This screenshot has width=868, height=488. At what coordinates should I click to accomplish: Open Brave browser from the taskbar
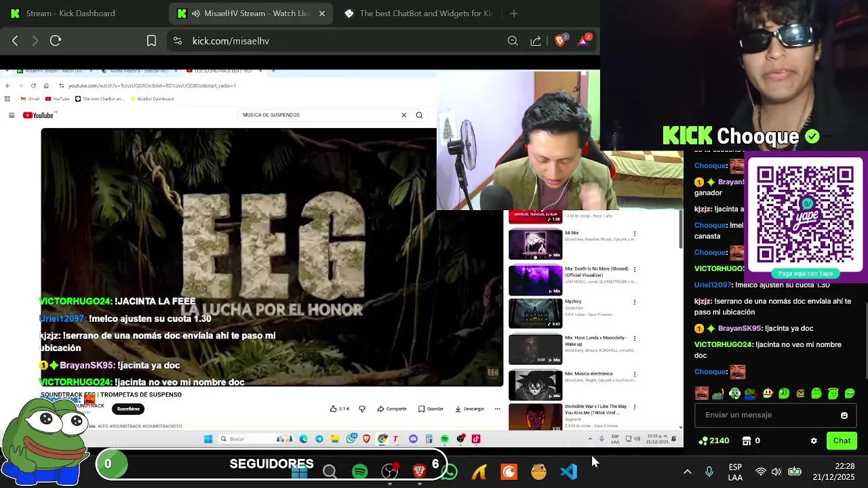pyautogui.click(x=419, y=472)
